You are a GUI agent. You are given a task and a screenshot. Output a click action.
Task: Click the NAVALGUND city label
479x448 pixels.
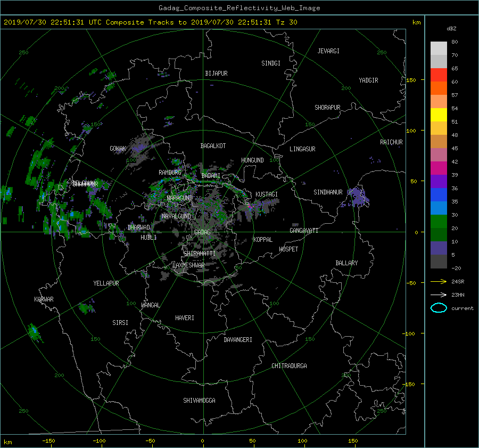[176, 216]
